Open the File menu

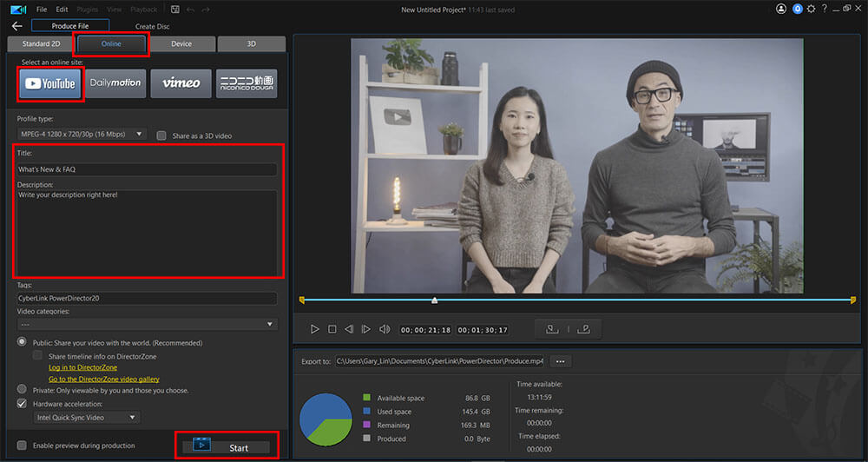pyautogui.click(x=42, y=9)
